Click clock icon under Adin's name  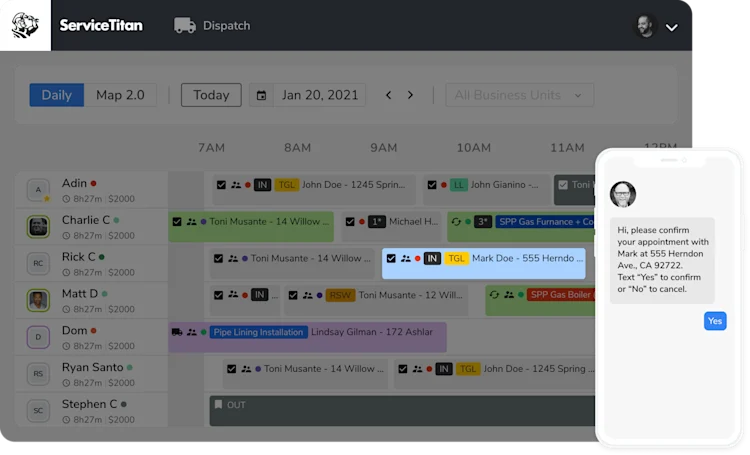click(66, 199)
